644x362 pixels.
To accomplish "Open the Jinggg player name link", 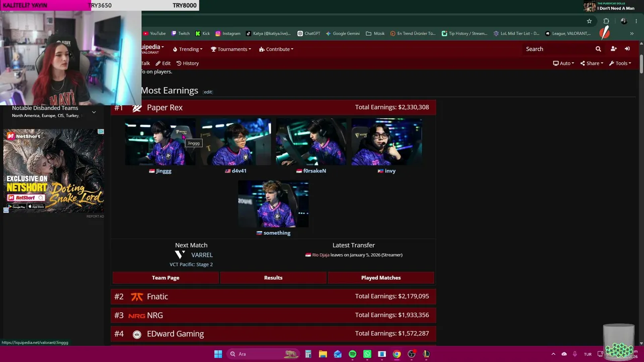I will point(164,171).
